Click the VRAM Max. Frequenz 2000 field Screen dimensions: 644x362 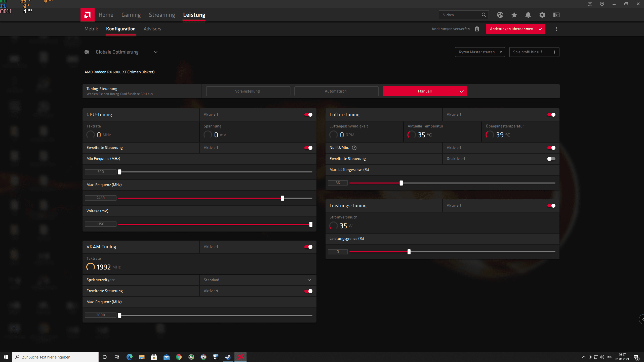[x=101, y=315]
